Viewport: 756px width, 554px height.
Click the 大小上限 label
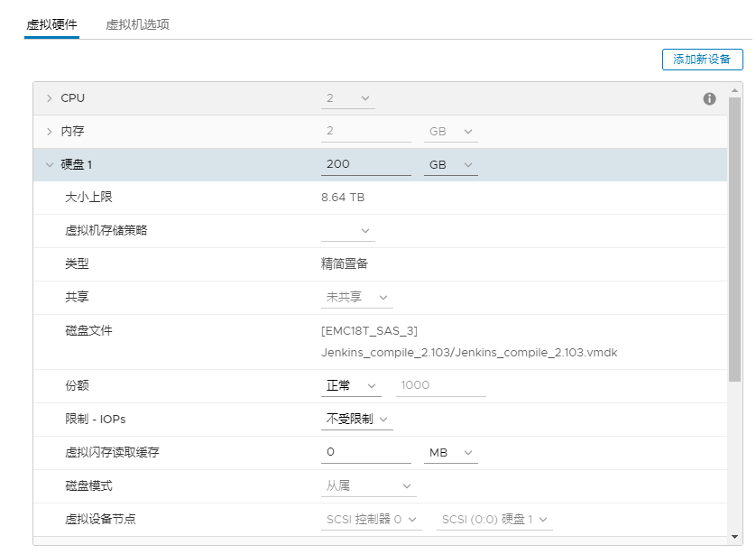[x=88, y=198]
